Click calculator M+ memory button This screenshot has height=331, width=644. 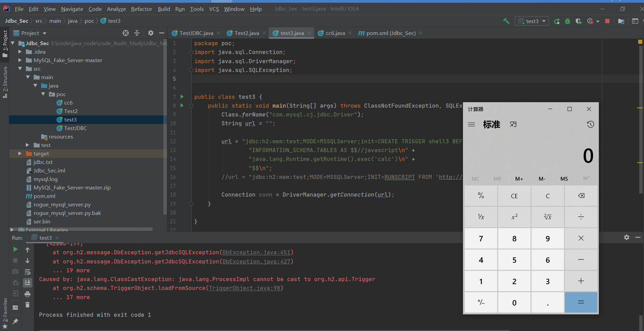(519, 179)
